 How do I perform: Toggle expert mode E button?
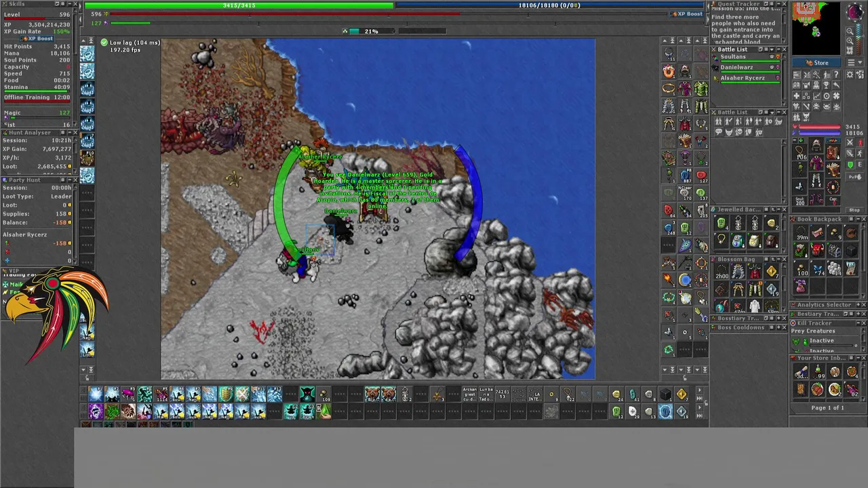coord(860,165)
